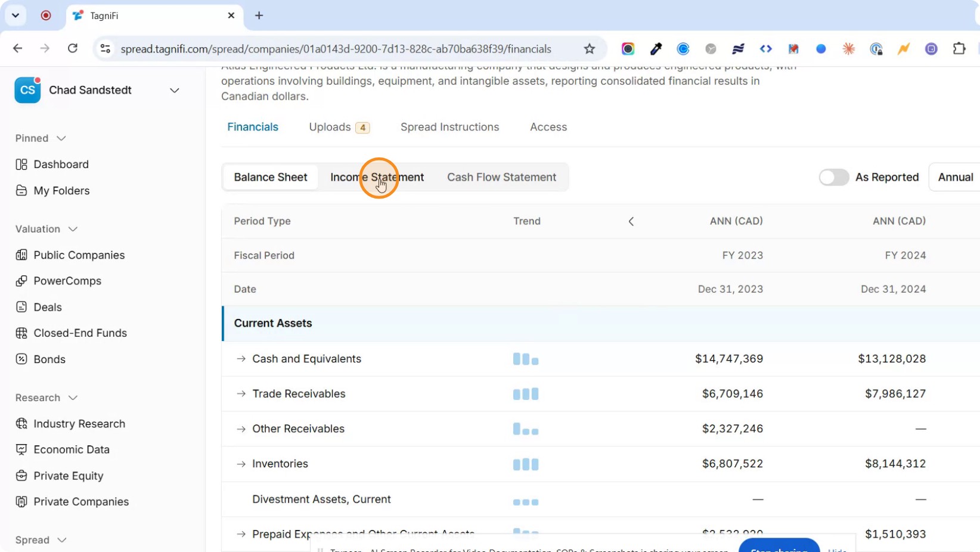This screenshot has width=980, height=552.
Task: Expand the Inventories row
Action: 241,464
